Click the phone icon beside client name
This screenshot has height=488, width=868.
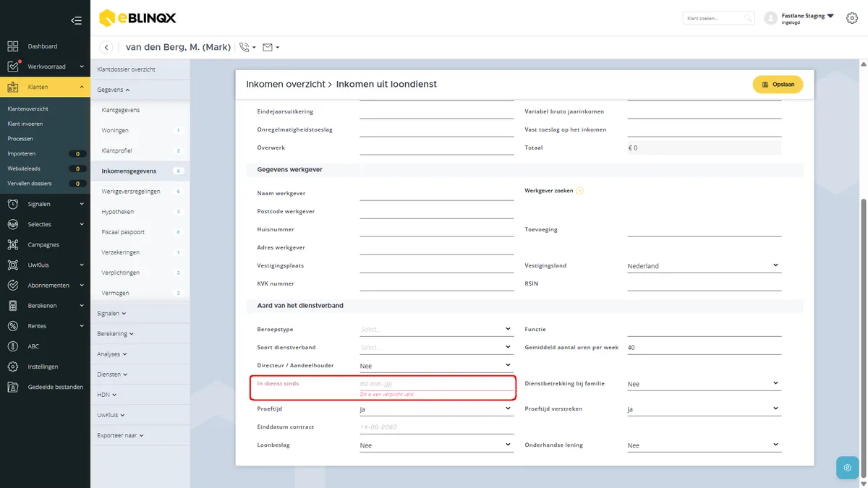click(x=244, y=48)
